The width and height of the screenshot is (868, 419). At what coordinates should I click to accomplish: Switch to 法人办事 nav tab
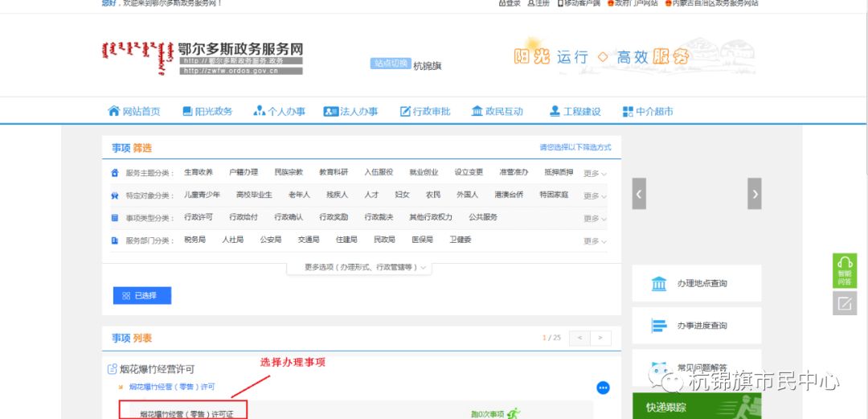coord(350,112)
